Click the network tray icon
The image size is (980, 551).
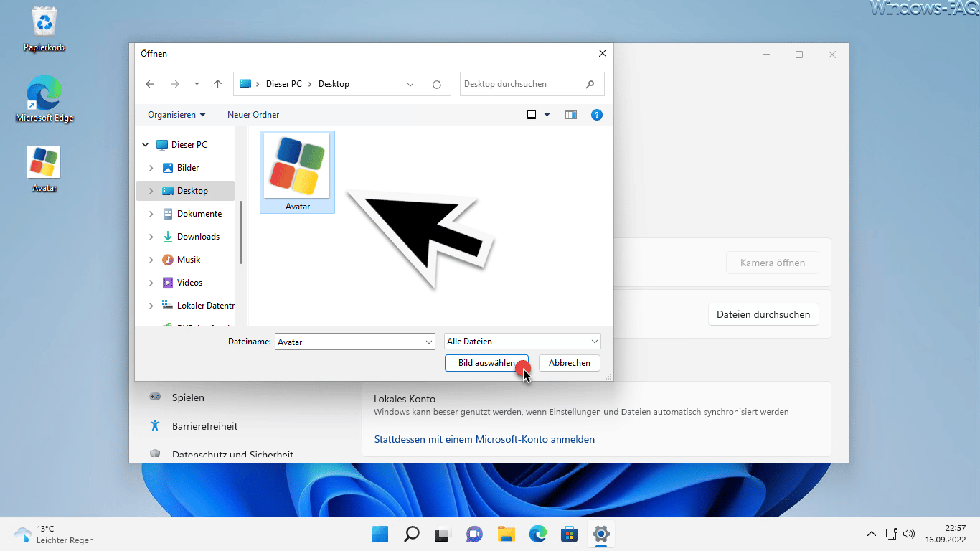(x=892, y=534)
